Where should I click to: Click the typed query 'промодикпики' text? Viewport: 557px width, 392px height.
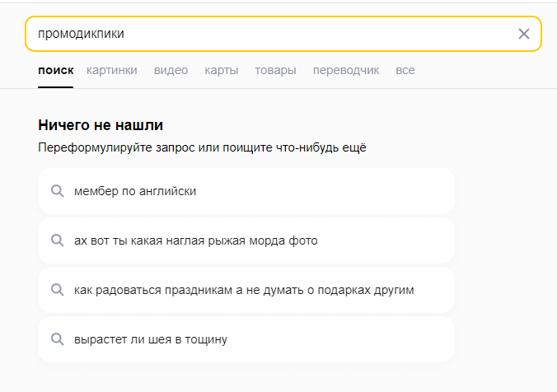[81, 34]
